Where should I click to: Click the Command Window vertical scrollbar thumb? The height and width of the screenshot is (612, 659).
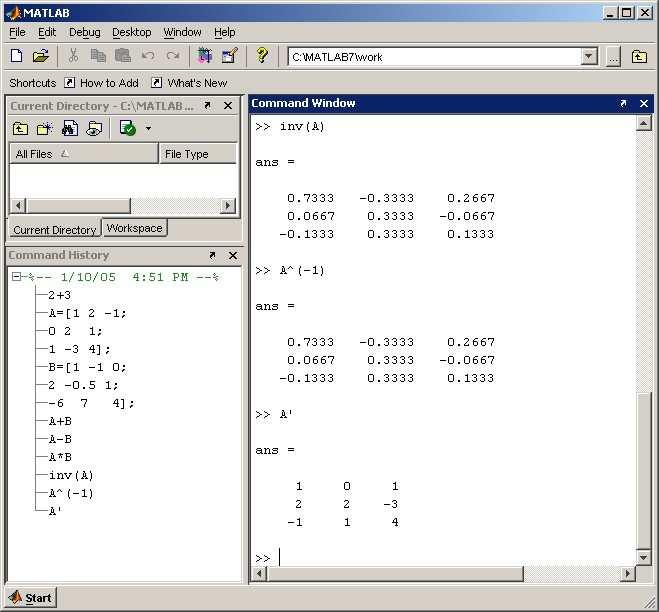(x=644, y=471)
